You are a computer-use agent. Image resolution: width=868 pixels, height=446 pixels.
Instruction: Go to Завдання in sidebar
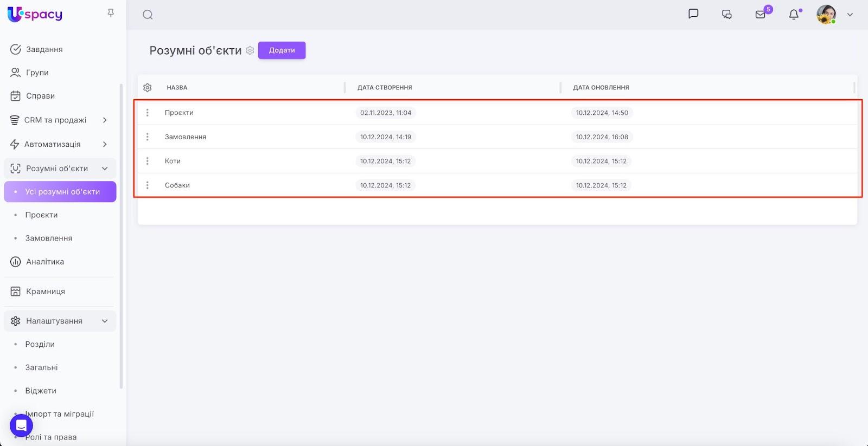(44, 49)
